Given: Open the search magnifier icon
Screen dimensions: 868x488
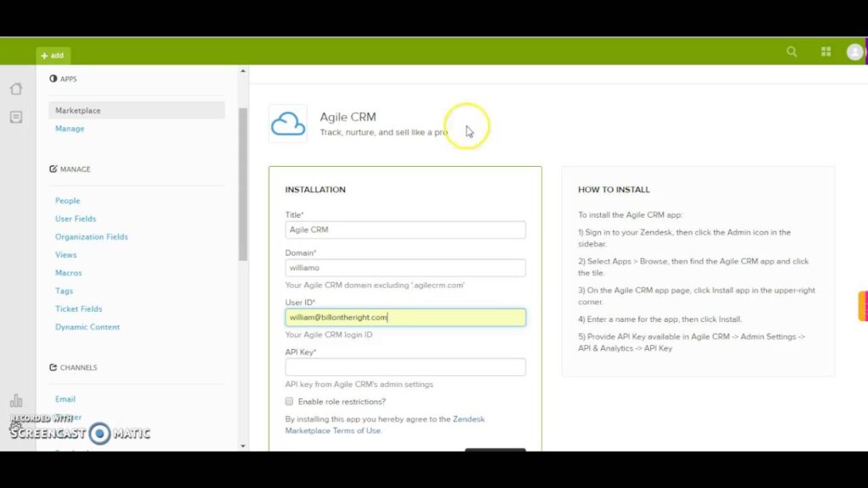Looking at the screenshot, I should pyautogui.click(x=792, y=52).
